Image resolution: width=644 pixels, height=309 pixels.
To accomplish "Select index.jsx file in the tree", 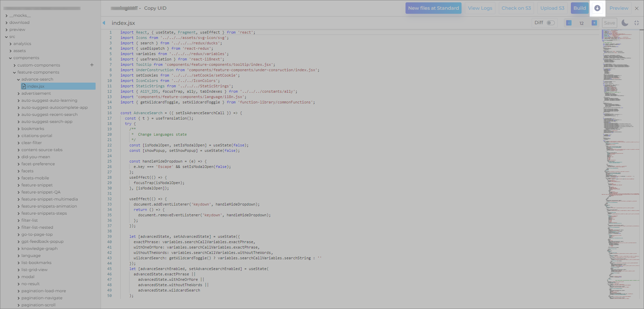I will pos(36,86).
